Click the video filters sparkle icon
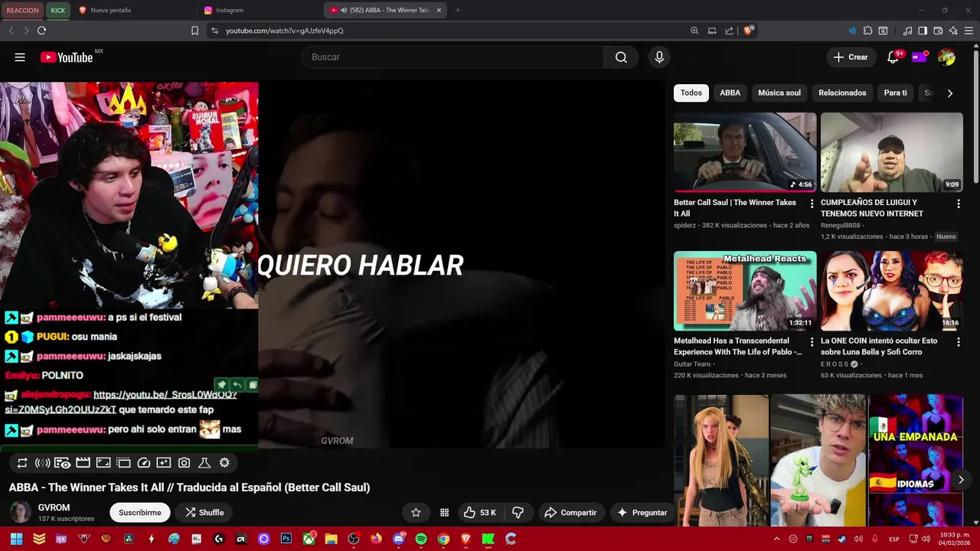This screenshot has height=551, width=980. [164, 463]
